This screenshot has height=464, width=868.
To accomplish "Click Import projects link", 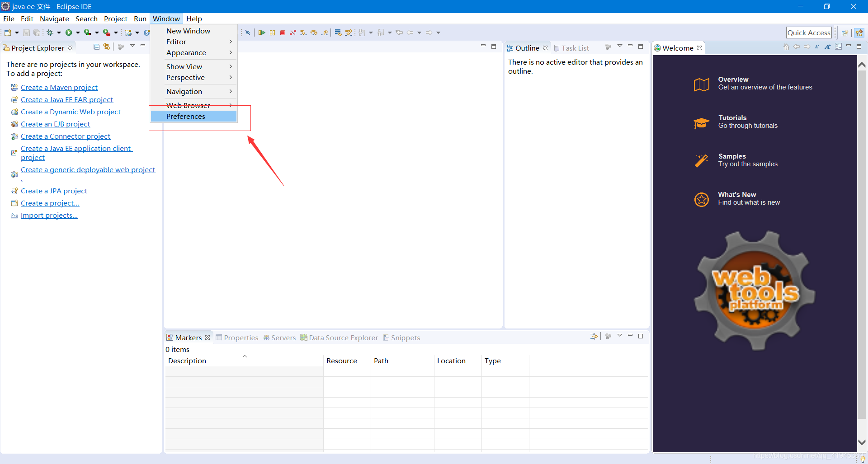I will click(x=49, y=215).
